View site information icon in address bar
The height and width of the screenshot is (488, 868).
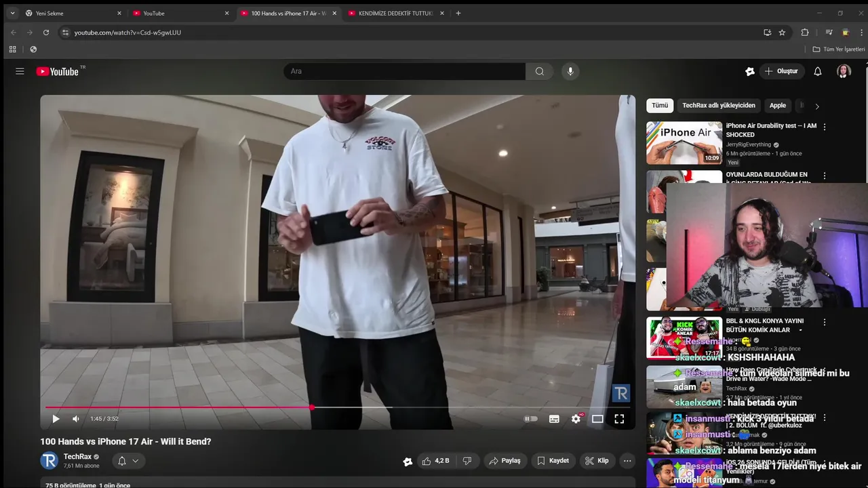65,32
